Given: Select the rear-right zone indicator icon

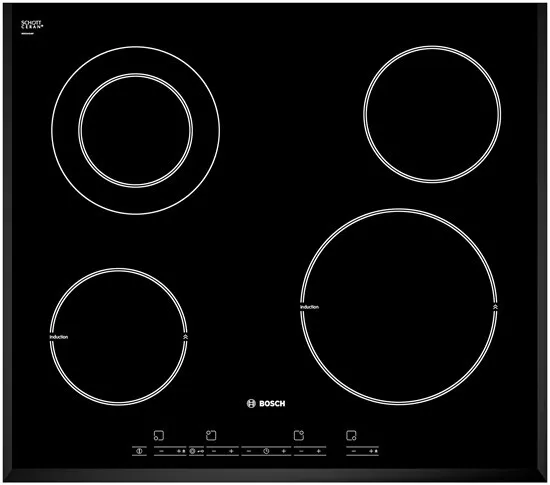Looking at the screenshot, I should [299, 435].
